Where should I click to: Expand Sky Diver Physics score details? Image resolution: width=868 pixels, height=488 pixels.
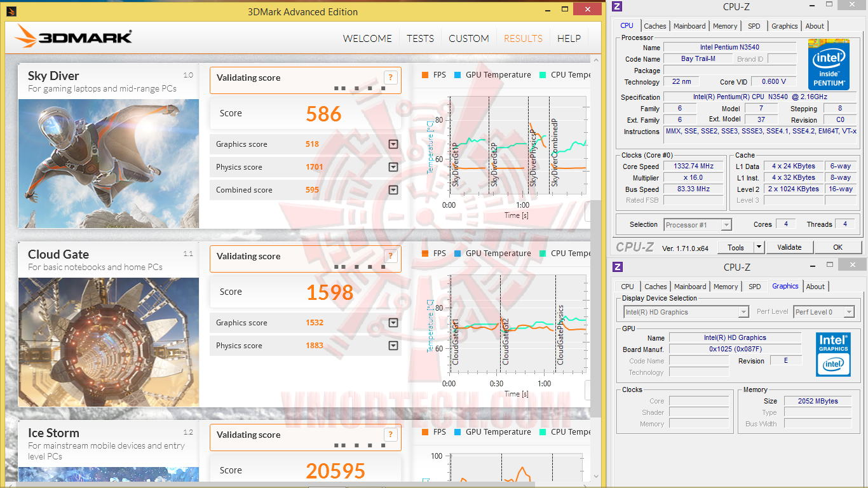[393, 167]
